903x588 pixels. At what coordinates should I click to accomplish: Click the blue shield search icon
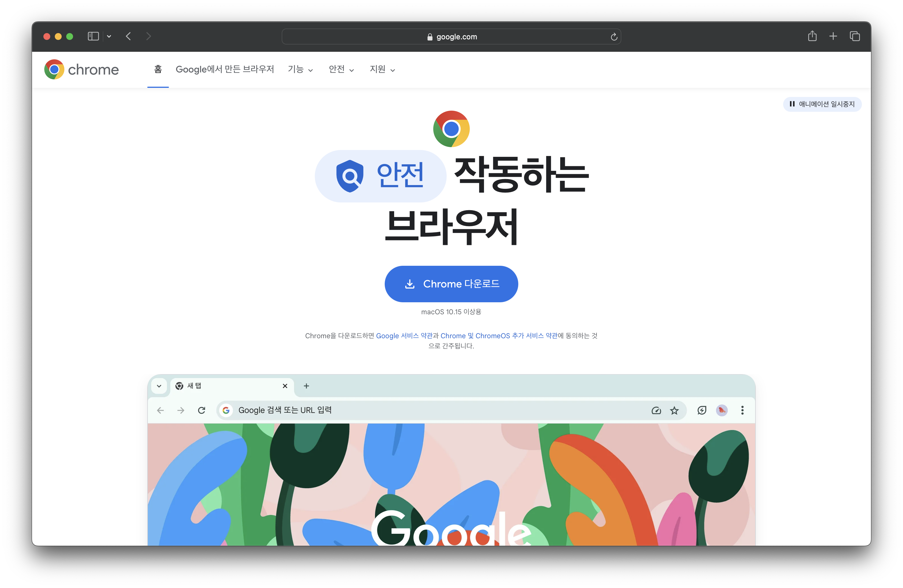(350, 176)
